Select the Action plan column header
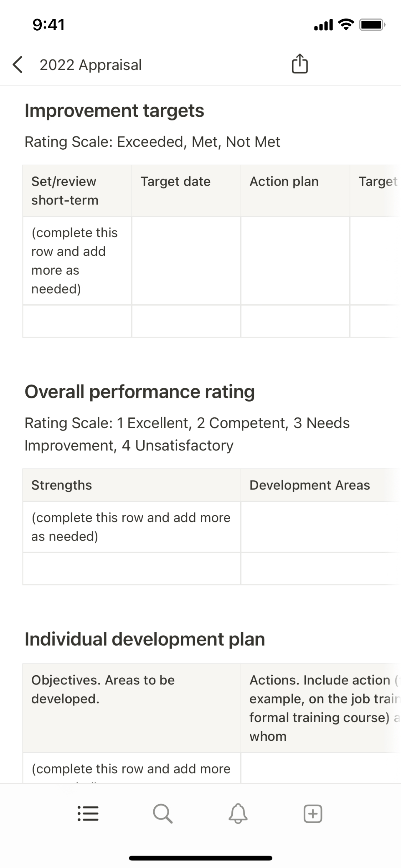Image resolution: width=401 pixels, height=868 pixels. 284,182
